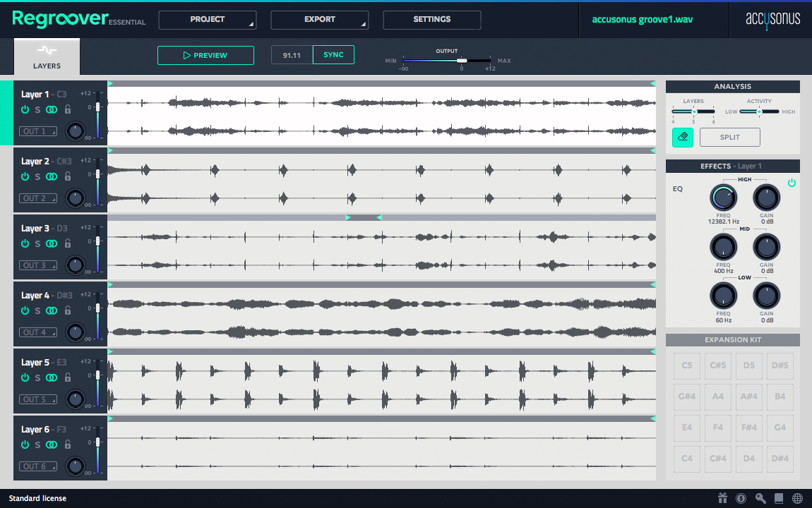Open SETTINGS
Viewport: 812px width, 508px height.
coord(432,20)
